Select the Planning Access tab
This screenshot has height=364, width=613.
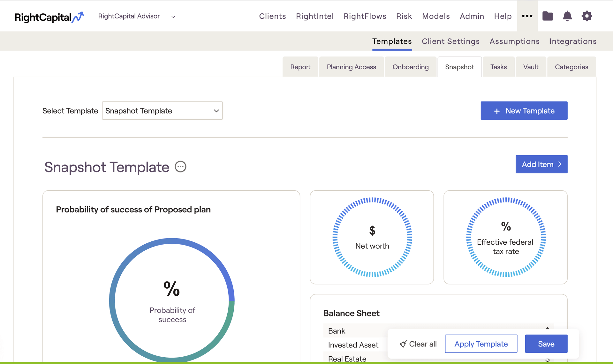[352, 67]
